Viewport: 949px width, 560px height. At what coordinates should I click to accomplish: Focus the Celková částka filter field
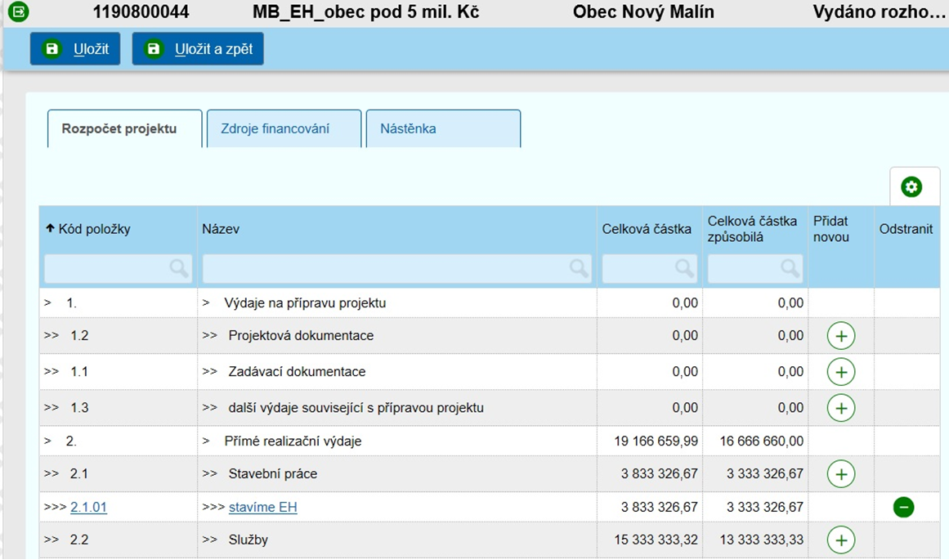click(649, 268)
